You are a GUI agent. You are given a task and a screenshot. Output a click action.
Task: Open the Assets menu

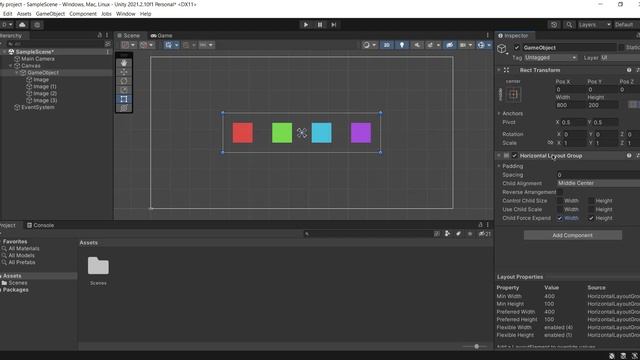pyautogui.click(x=24, y=13)
